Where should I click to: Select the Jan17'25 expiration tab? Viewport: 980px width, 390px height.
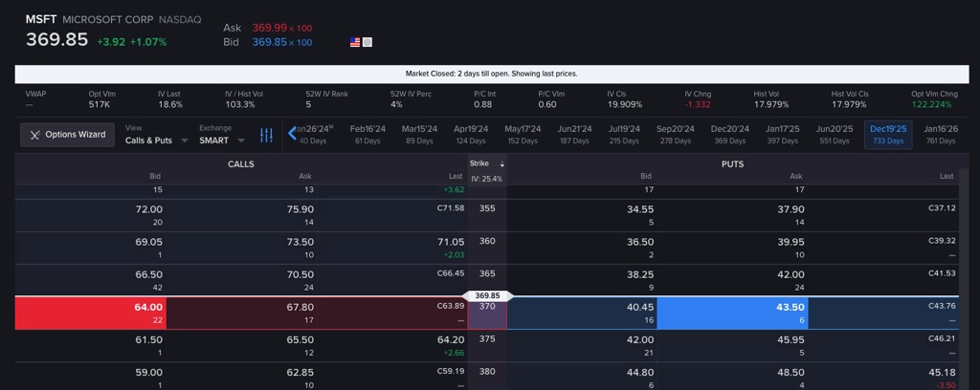pyautogui.click(x=783, y=134)
